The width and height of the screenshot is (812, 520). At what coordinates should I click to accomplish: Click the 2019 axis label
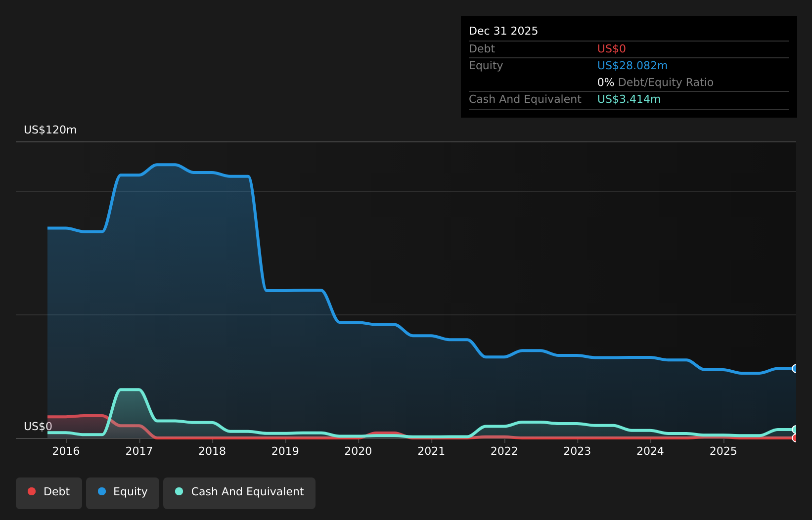(x=285, y=451)
